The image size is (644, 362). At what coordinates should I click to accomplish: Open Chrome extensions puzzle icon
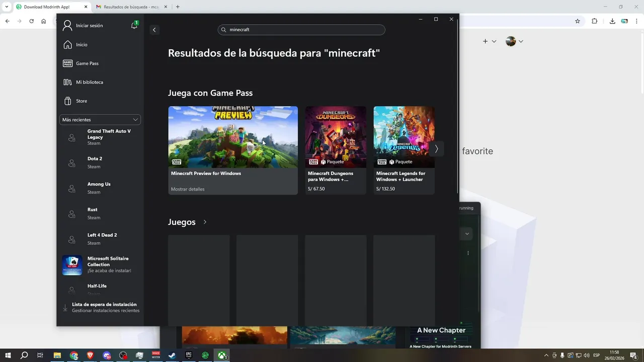click(x=594, y=21)
